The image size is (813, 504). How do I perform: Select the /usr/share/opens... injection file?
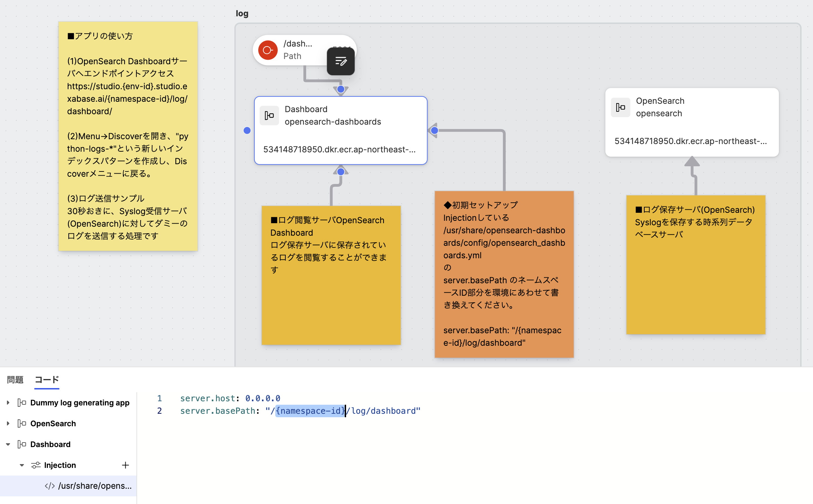point(94,486)
